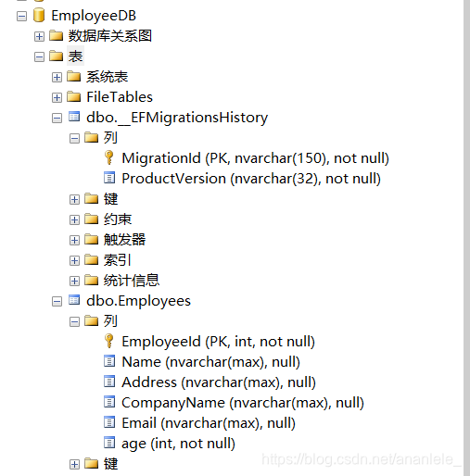Select the 系统表 tree item
This screenshot has height=476, width=470.
[107, 77]
